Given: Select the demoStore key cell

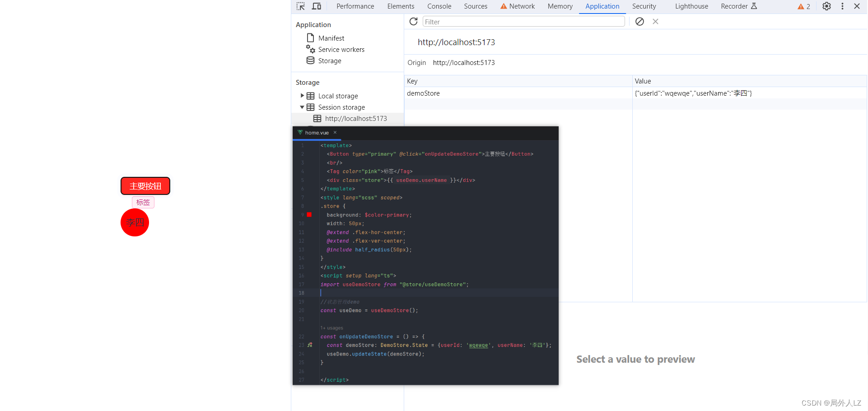Looking at the screenshot, I should coord(518,93).
